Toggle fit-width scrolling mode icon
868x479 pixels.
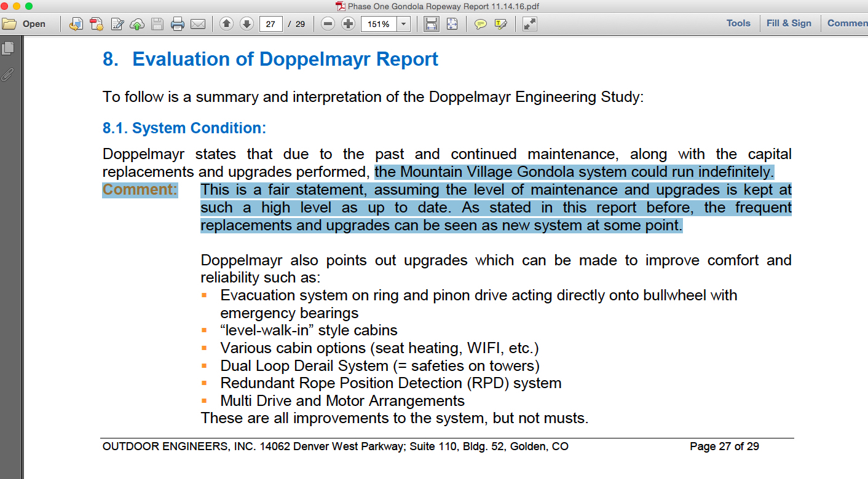pos(432,24)
